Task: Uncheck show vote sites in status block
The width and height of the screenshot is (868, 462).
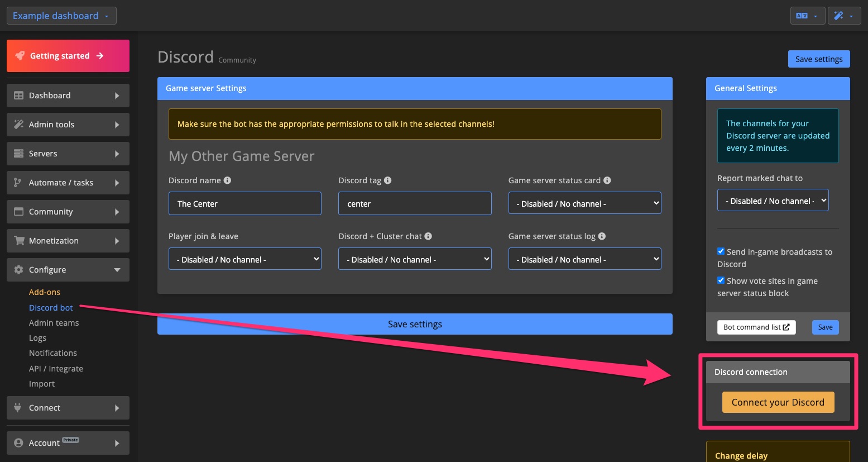Action: [x=721, y=280]
